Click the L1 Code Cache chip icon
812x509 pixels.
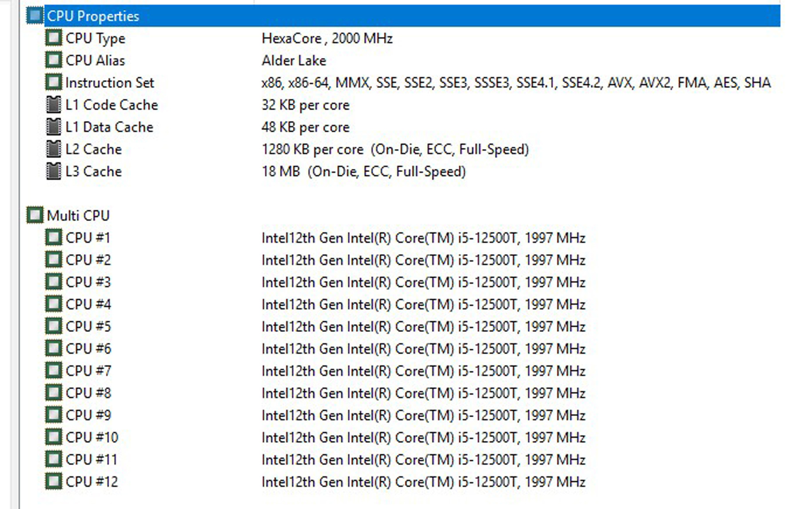click(x=54, y=105)
